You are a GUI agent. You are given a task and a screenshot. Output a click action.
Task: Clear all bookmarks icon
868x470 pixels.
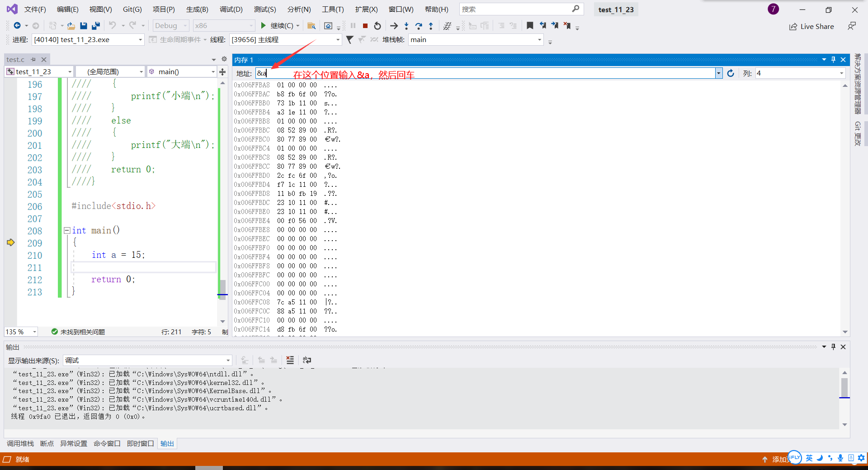(567, 26)
